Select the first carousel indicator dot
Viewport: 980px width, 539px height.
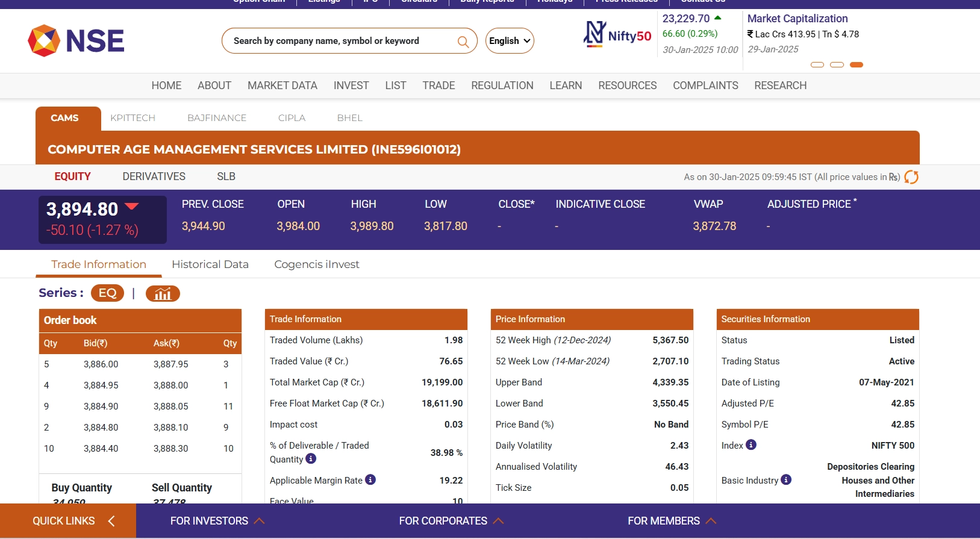817,64
